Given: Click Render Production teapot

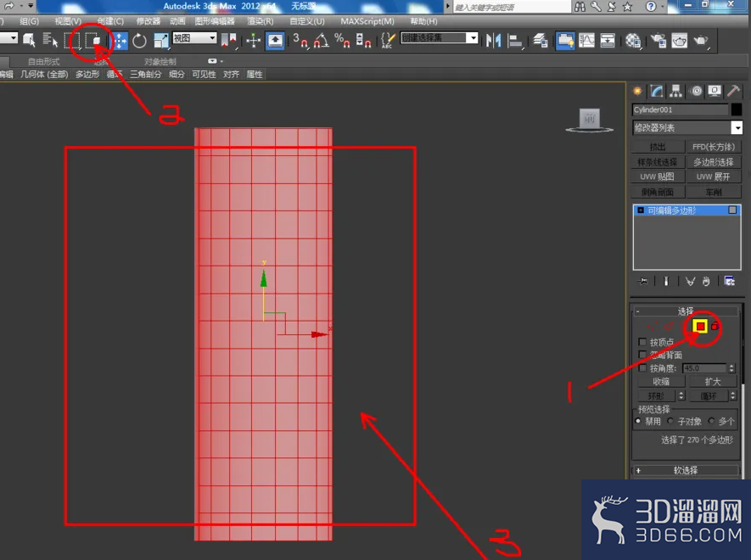Looking at the screenshot, I should [701, 41].
